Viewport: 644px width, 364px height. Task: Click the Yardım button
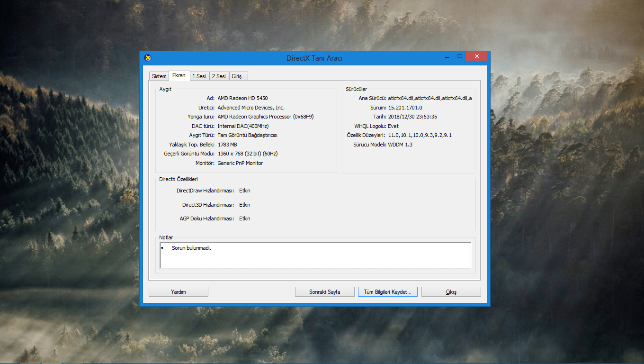(x=179, y=292)
